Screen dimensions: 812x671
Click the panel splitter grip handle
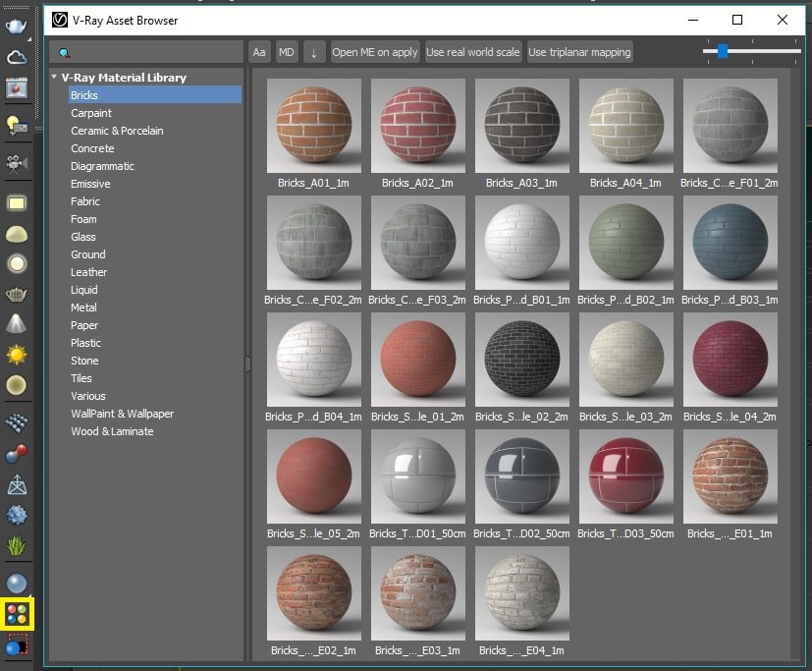[247, 364]
